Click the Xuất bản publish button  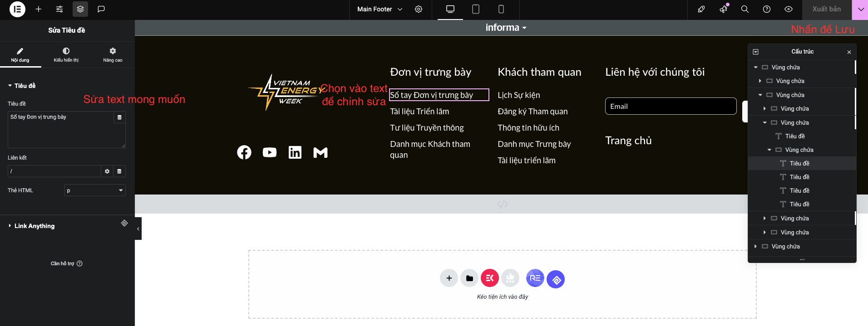pos(826,9)
